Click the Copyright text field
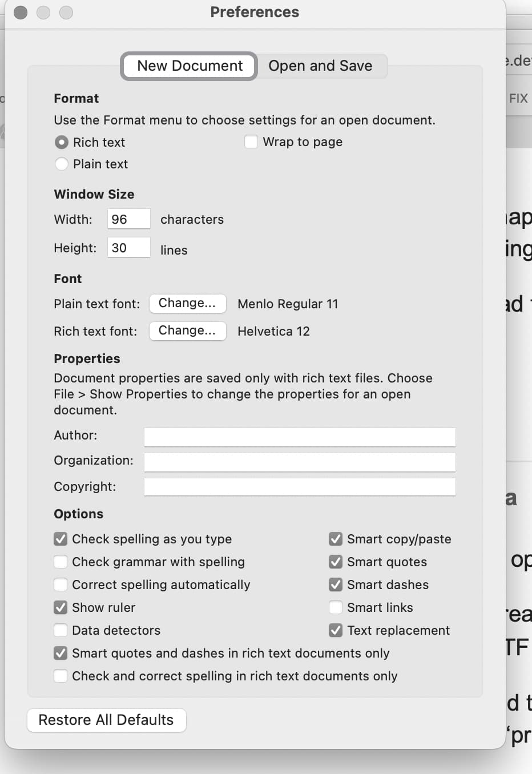The image size is (532, 774). [x=300, y=487]
